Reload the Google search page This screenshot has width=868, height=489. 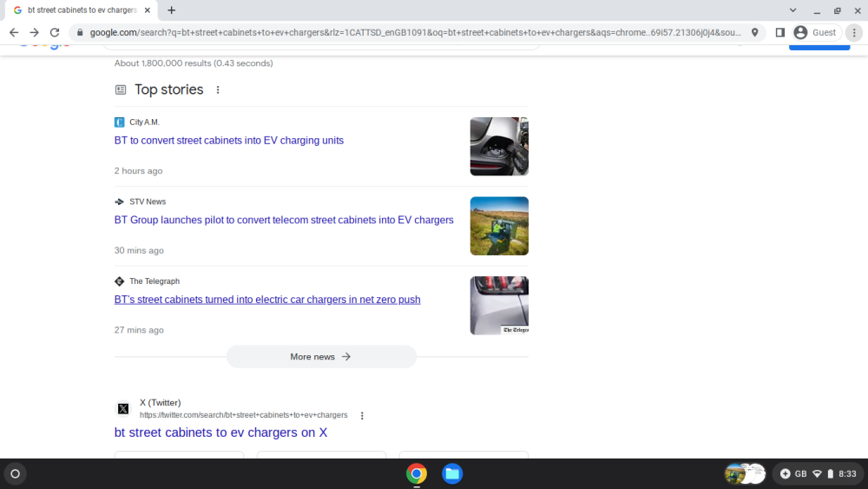click(54, 33)
